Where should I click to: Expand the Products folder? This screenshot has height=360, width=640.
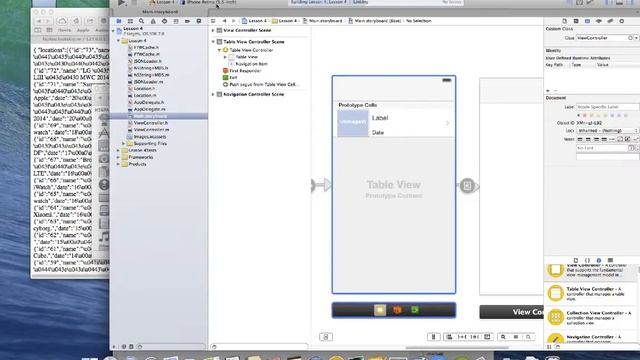click(x=119, y=164)
